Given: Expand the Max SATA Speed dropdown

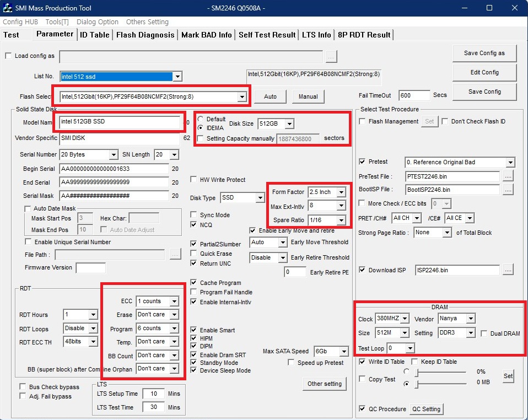Looking at the screenshot, I should coord(344,352).
